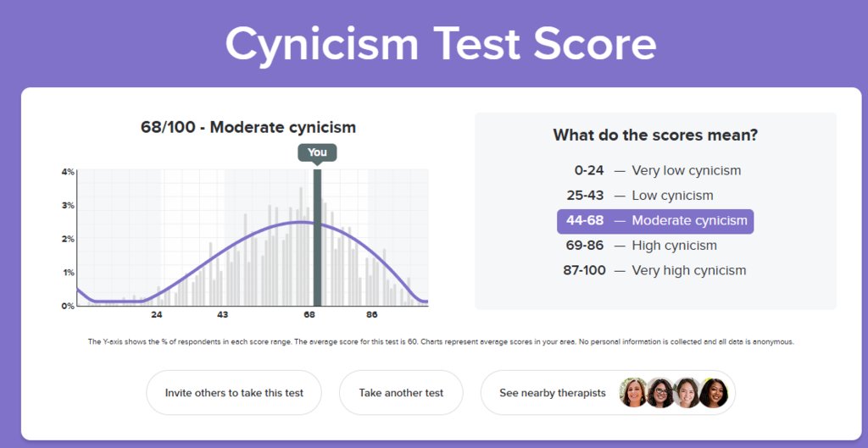Select the '69-86 High cynicism' row
Viewport: 868px width, 448px height.
(641, 245)
